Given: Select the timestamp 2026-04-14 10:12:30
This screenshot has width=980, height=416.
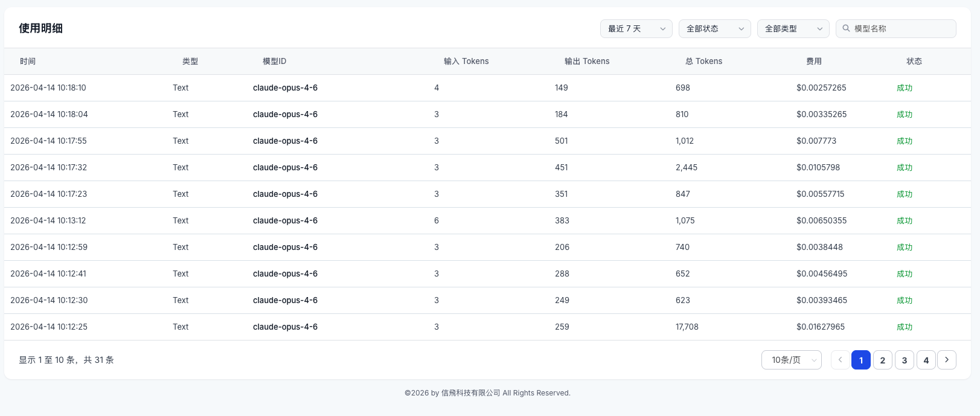Looking at the screenshot, I should (49, 301).
